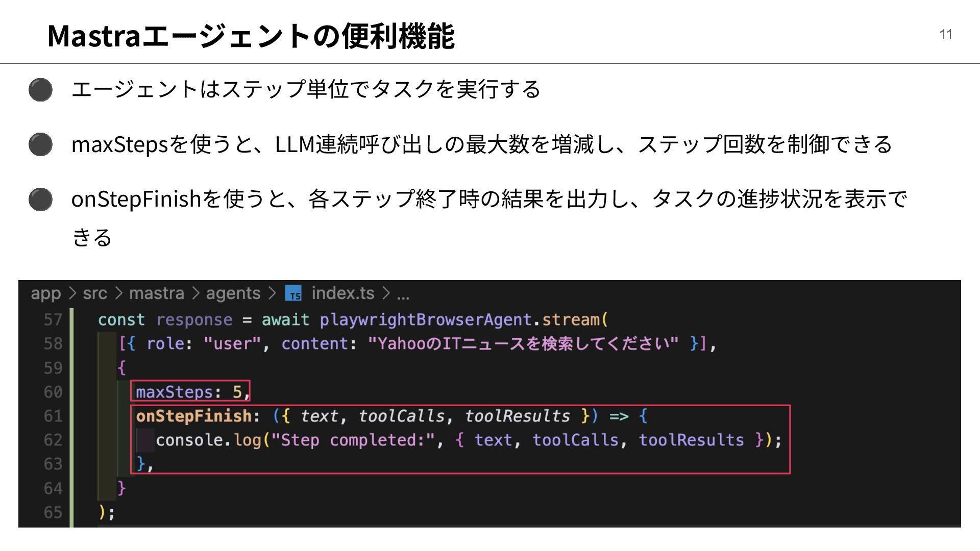
Task: Select the 'agents' breadcrumb folder
Action: tap(233, 294)
